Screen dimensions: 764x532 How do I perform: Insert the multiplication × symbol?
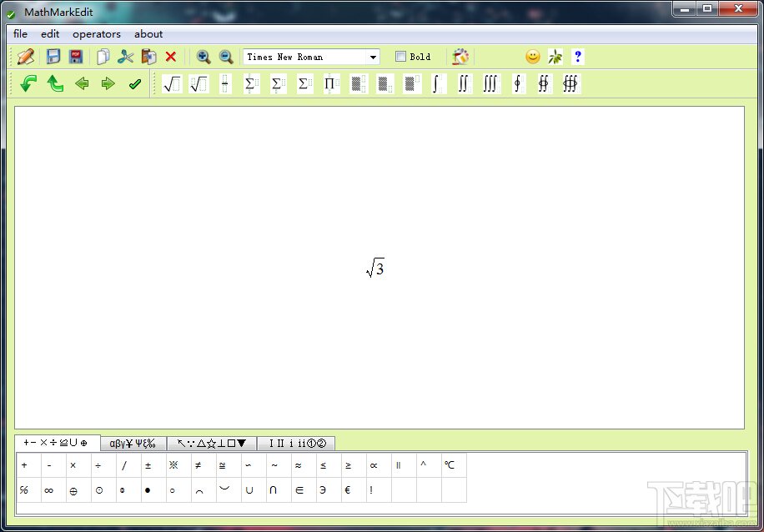click(78, 466)
